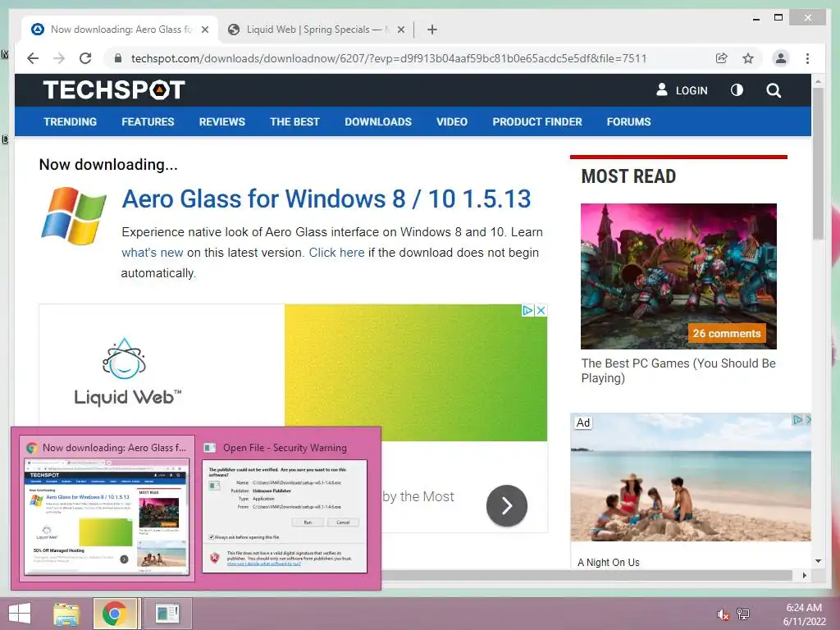
Task: Open the FEATURES menu
Action: pos(148,121)
